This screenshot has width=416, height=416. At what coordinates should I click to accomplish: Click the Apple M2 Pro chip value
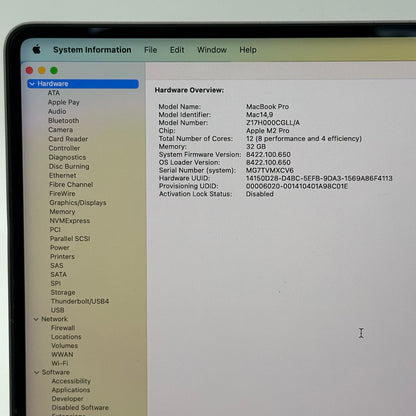(268, 131)
